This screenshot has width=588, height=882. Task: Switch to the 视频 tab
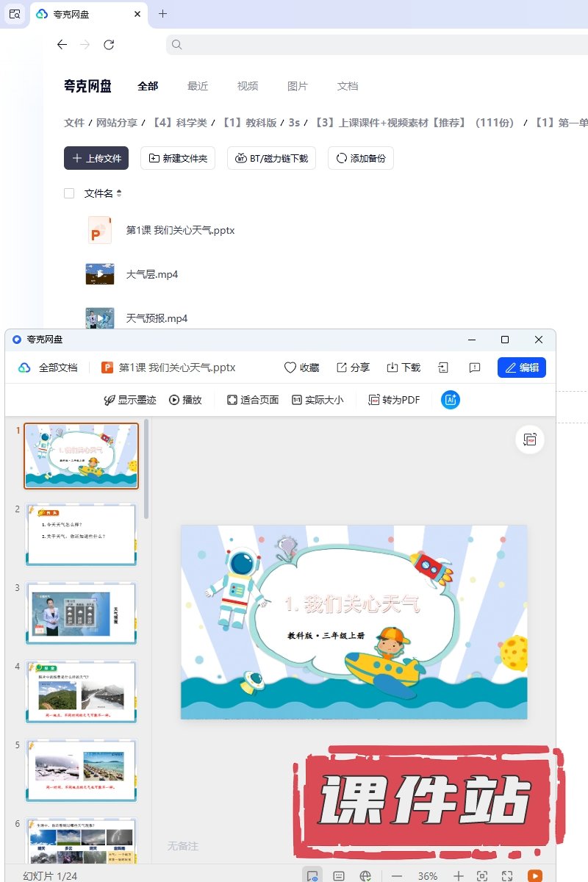click(248, 86)
